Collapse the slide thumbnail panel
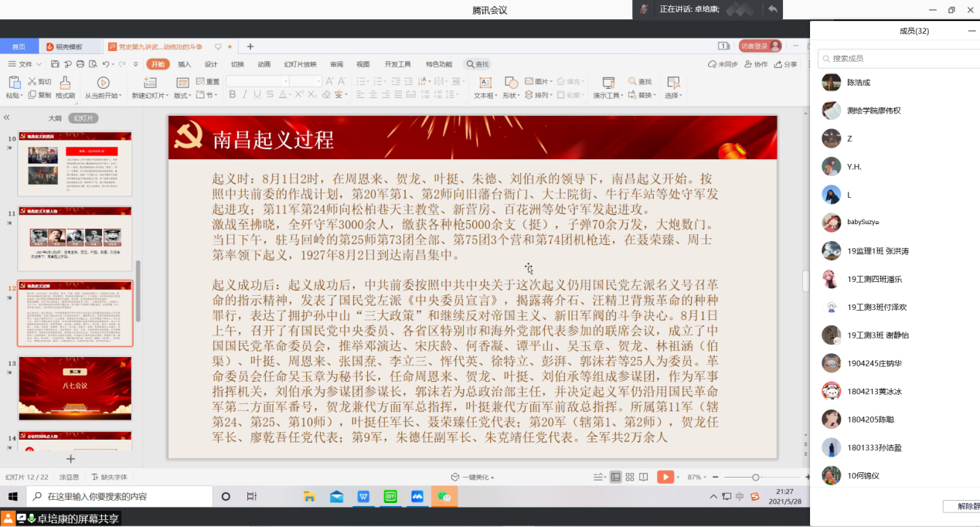The width and height of the screenshot is (980, 527). click(7, 117)
